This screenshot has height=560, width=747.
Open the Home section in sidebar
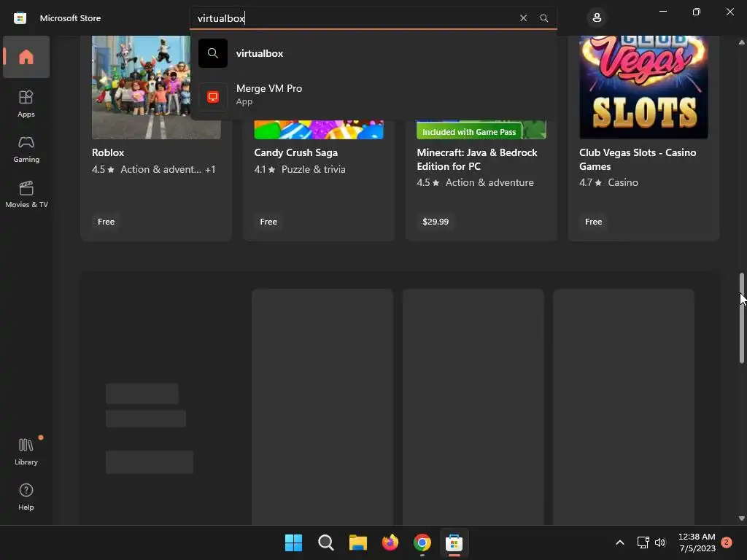(x=26, y=57)
